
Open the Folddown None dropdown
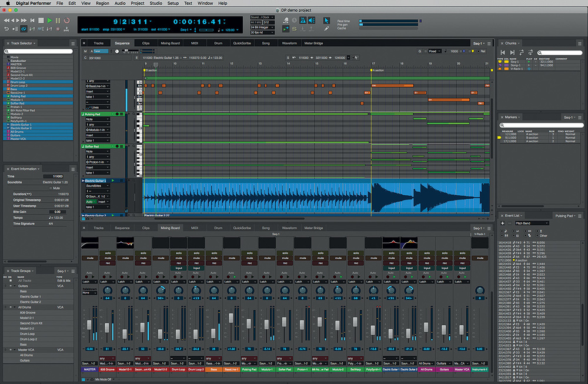tap(89, 292)
